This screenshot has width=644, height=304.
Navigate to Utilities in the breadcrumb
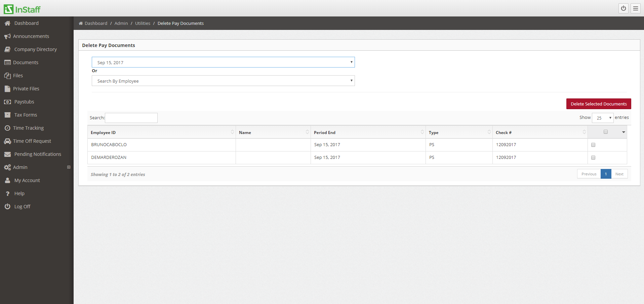142,23
